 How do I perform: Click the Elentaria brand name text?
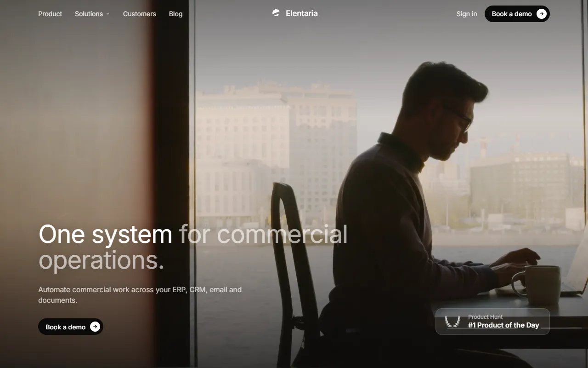[x=302, y=13]
